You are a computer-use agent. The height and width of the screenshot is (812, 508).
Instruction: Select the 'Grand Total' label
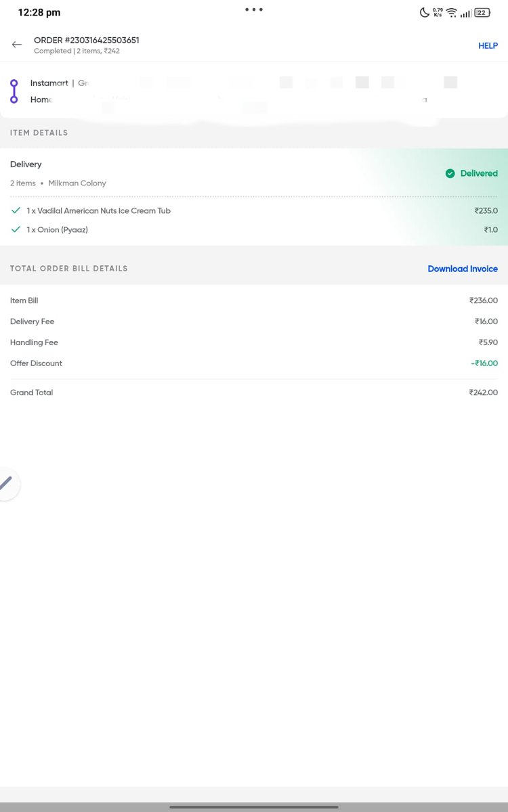coord(31,392)
